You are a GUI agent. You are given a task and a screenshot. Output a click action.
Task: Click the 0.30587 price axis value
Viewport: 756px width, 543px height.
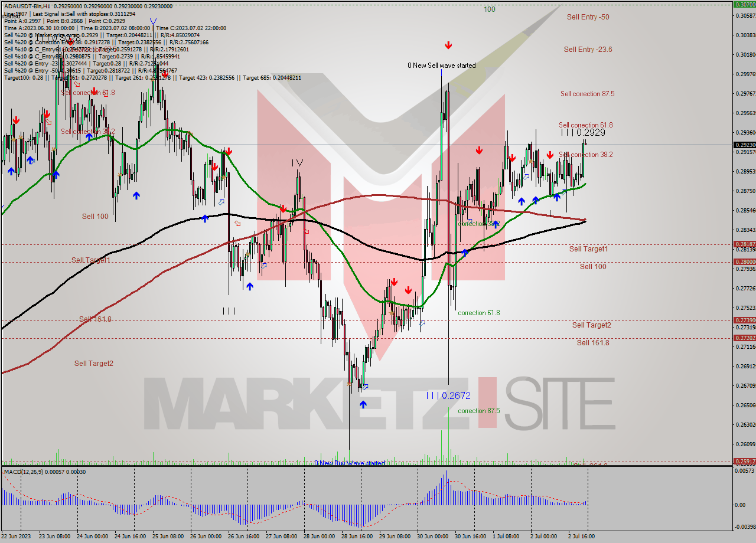(745, 15)
